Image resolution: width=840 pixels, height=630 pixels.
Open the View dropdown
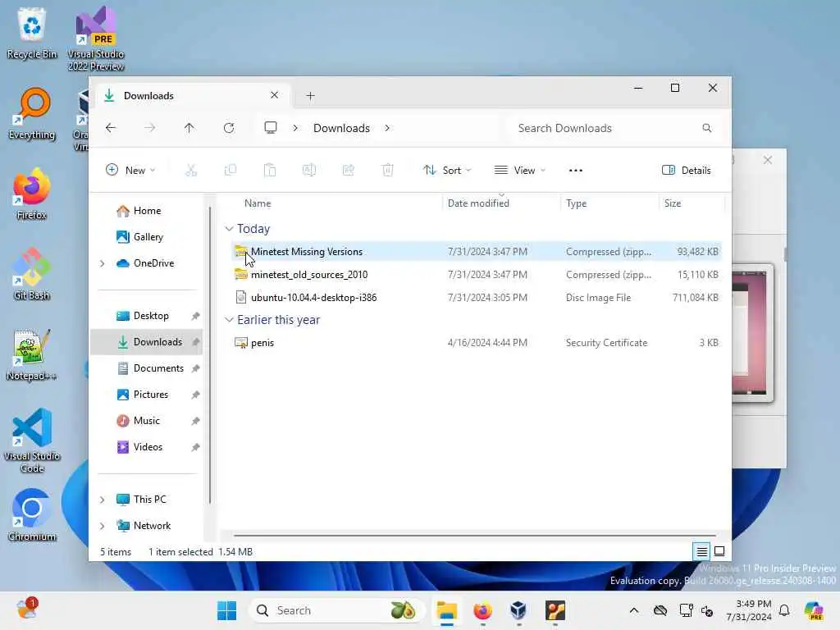tap(519, 171)
